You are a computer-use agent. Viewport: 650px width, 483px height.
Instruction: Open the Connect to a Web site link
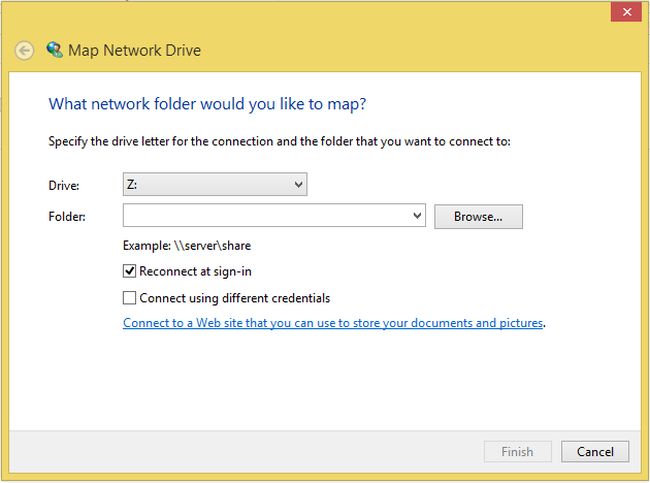tap(333, 323)
